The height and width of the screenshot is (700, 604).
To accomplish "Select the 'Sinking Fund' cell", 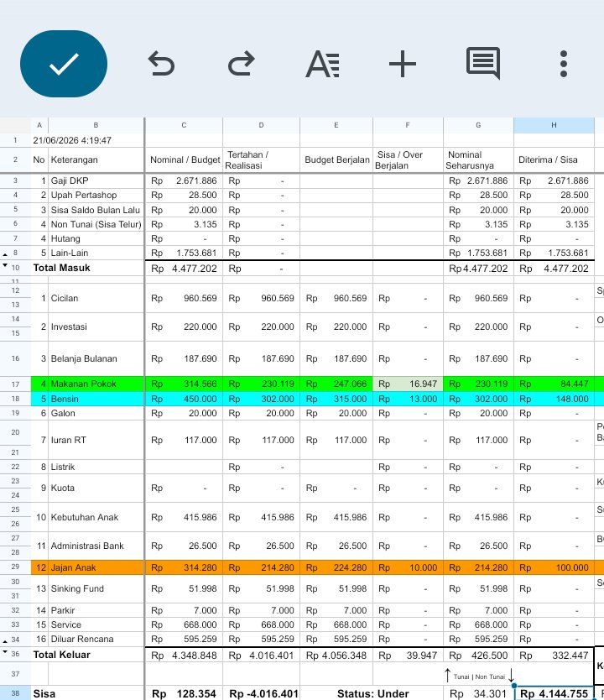I will (96, 588).
